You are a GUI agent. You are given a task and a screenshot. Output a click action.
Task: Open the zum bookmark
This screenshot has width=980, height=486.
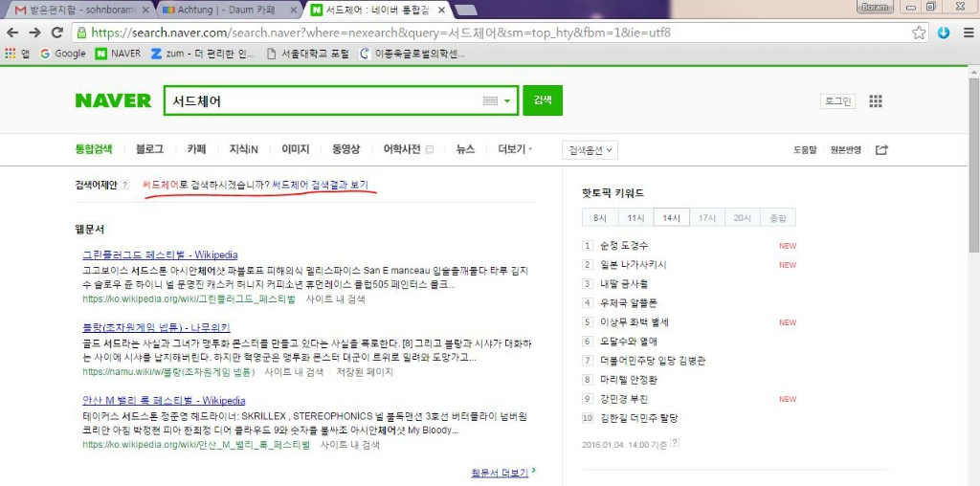(203, 54)
